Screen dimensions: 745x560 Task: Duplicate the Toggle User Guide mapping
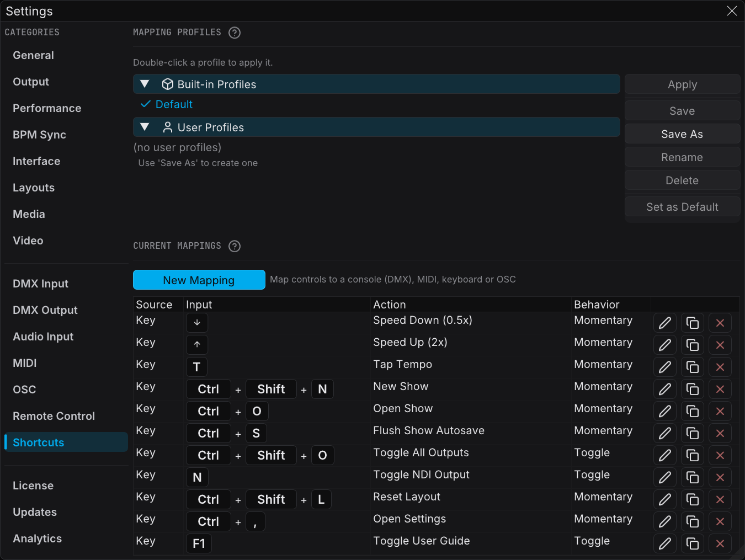click(693, 543)
